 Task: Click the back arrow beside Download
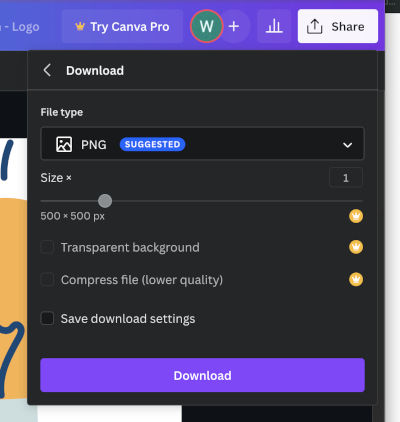click(47, 70)
